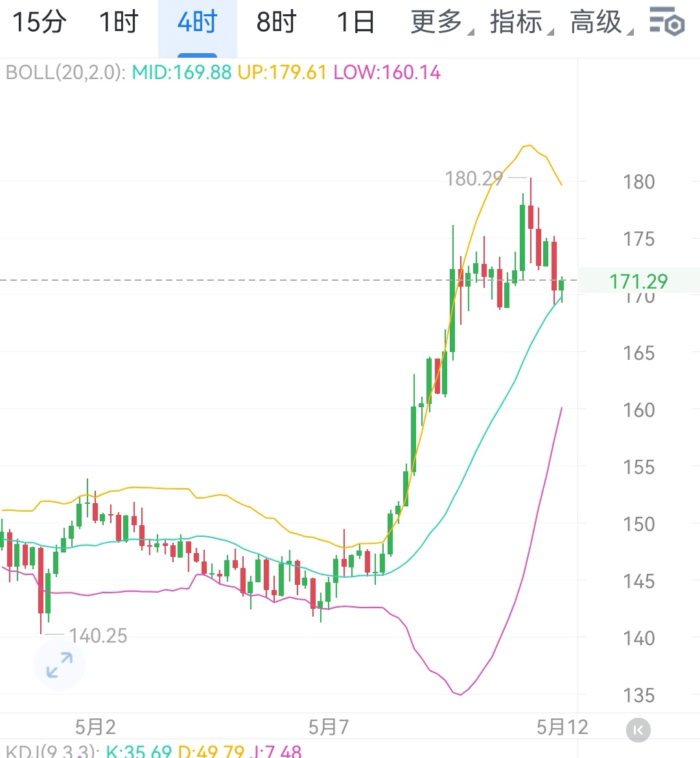This screenshot has height=758, width=700.
Task: Expand chart to fullscreen
Action: click(x=60, y=665)
